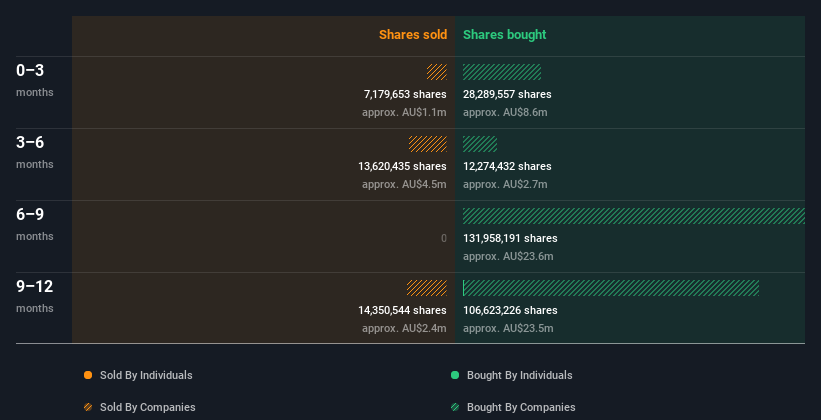Click the 13,620,435 shares value

402,166
